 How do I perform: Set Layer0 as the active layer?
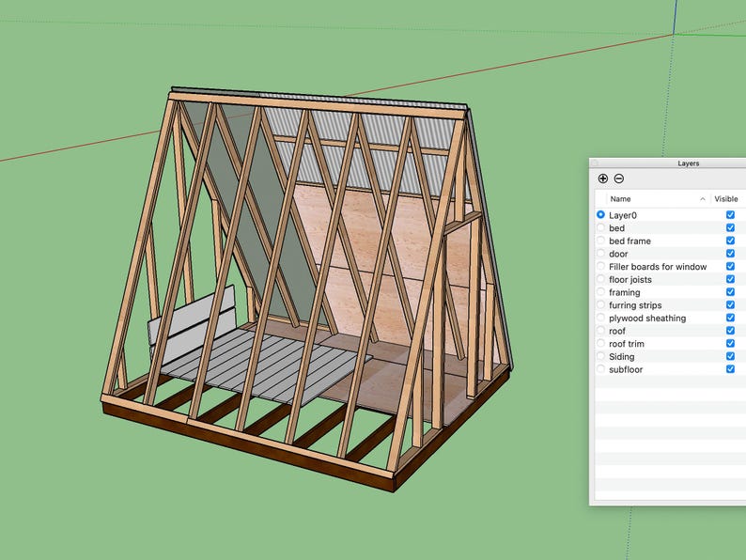coord(600,214)
